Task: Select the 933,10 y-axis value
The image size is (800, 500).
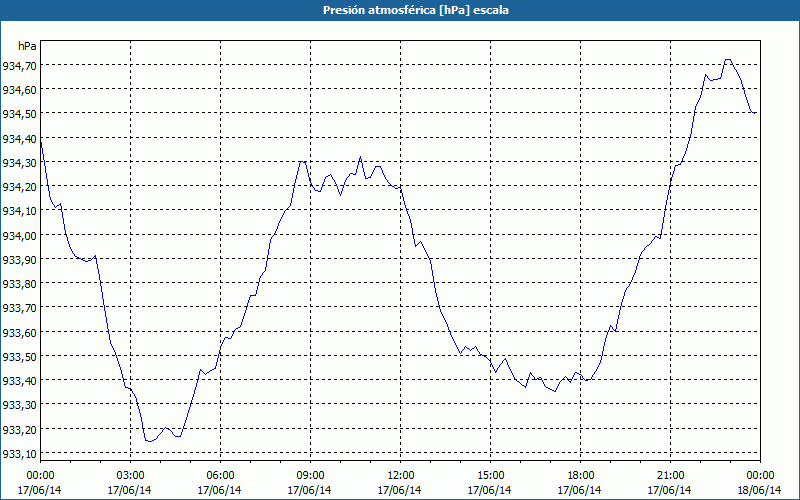Action: coord(20,453)
